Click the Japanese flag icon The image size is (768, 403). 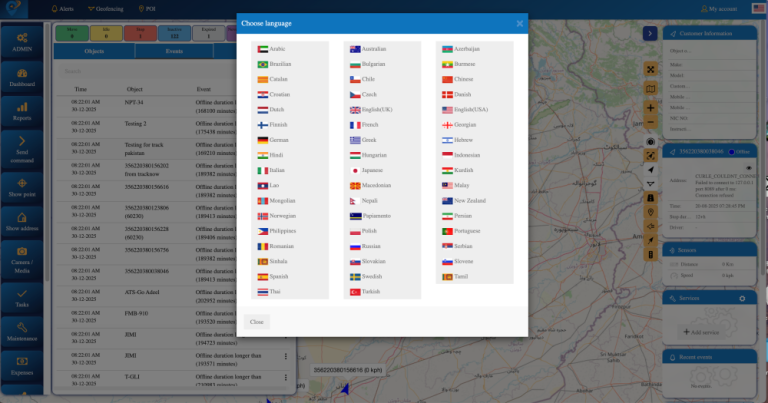pos(354,170)
